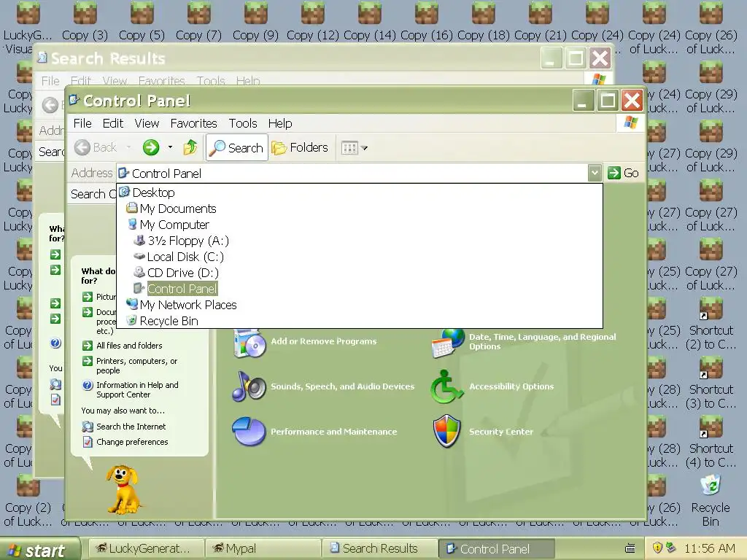The image size is (747, 560).
Task: Open the Views button menu
Action: pyautogui.click(x=355, y=148)
